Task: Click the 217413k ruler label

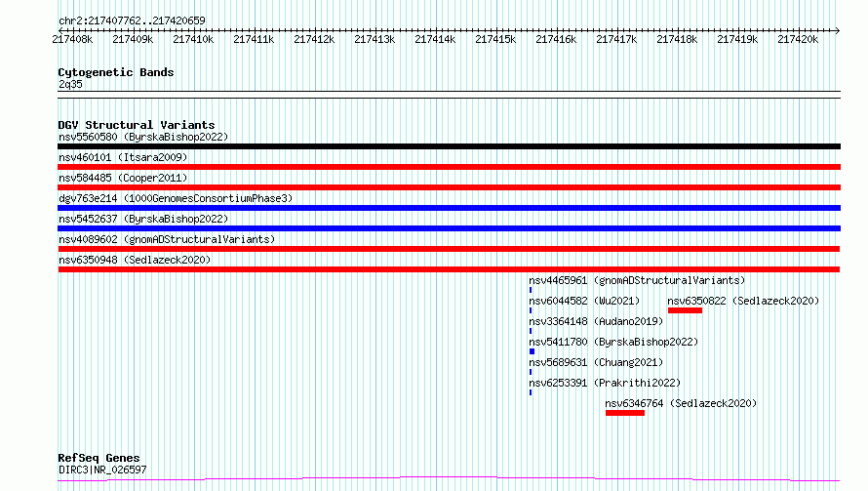Action: 375,39
